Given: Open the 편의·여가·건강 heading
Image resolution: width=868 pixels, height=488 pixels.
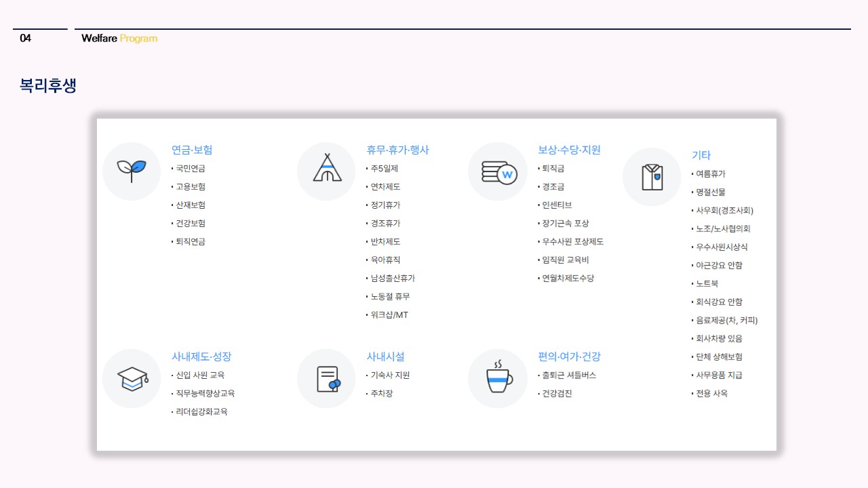Looking at the screenshot, I should pyautogui.click(x=569, y=357).
